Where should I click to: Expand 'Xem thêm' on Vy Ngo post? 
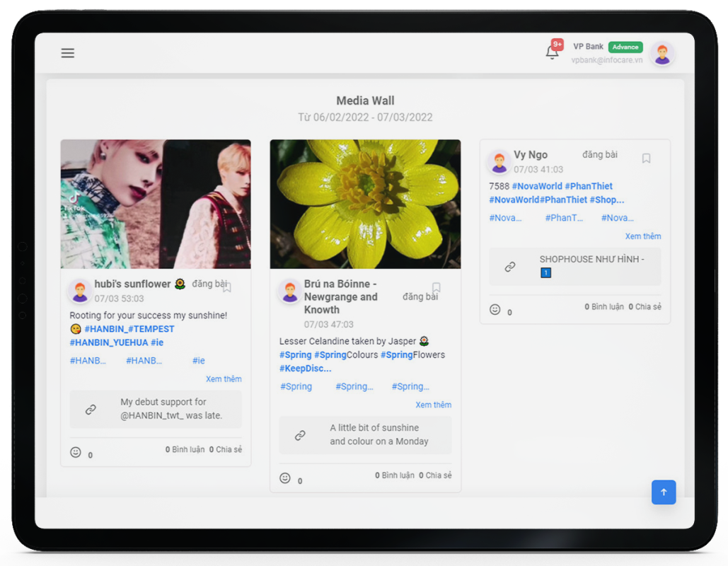642,236
